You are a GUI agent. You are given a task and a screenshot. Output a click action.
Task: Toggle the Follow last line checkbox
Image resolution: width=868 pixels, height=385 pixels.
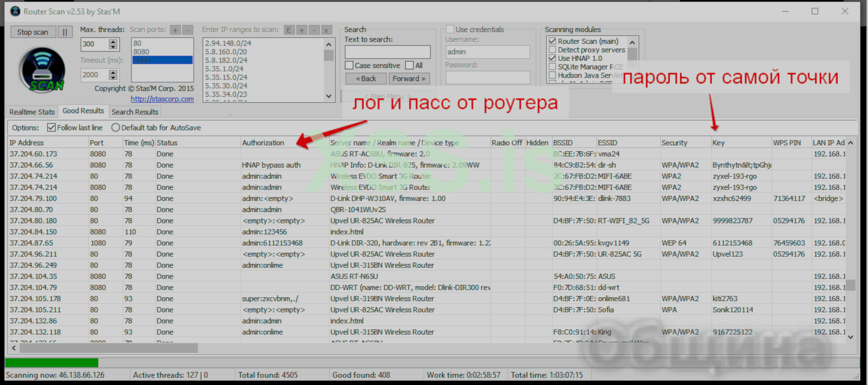pos(52,128)
